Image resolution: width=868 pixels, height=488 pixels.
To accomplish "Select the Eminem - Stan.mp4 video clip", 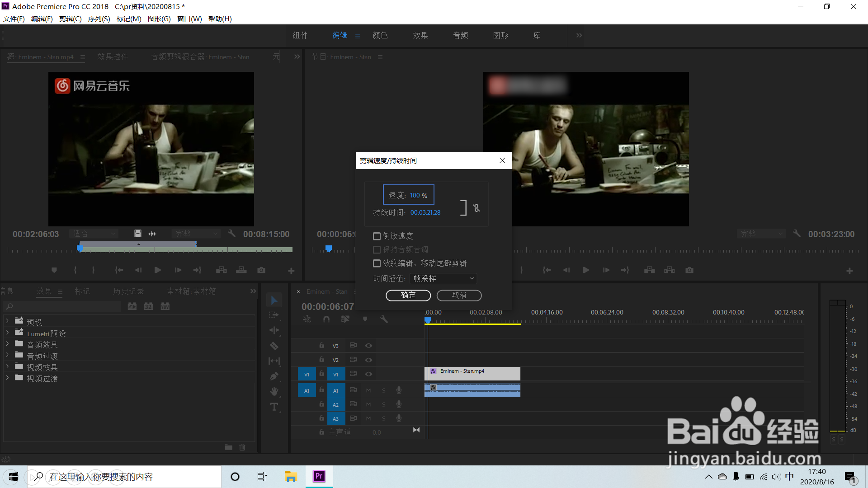I will pyautogui.click(x=472, y=374).
